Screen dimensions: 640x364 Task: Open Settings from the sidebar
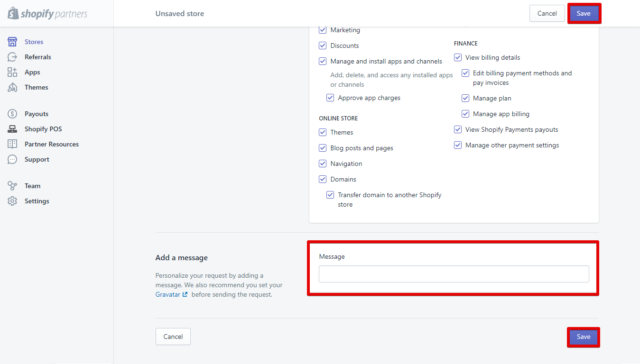(37, 201)
